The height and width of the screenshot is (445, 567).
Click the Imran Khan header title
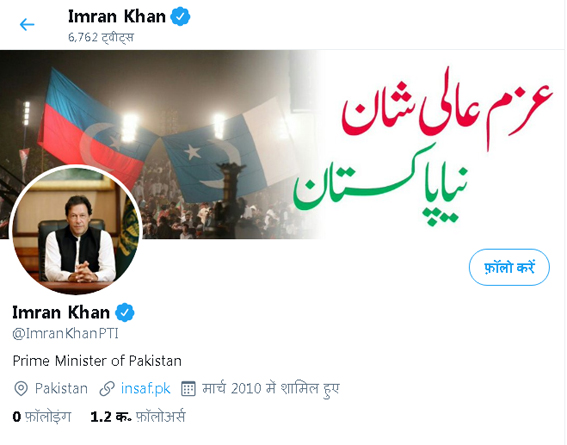click(117, 17)
